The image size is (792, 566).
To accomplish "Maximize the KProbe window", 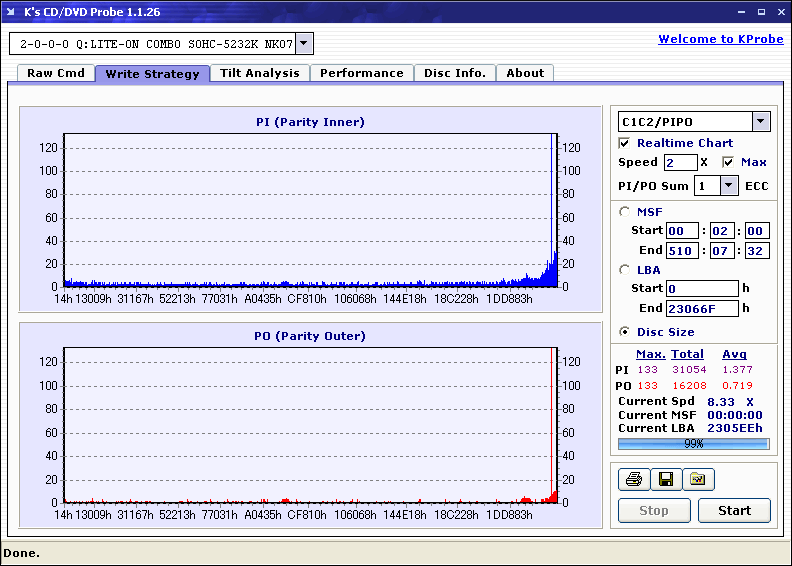I will point(761,12).
